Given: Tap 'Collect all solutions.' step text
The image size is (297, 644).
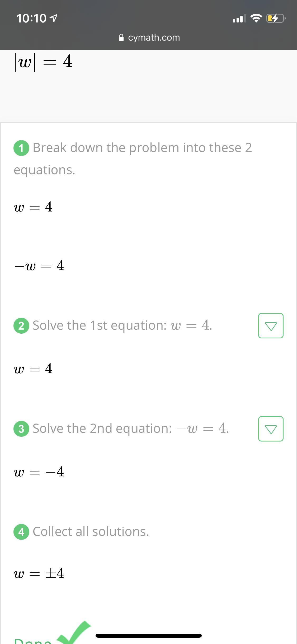Looking at the screenshot, I should click(x=91, y=531).
